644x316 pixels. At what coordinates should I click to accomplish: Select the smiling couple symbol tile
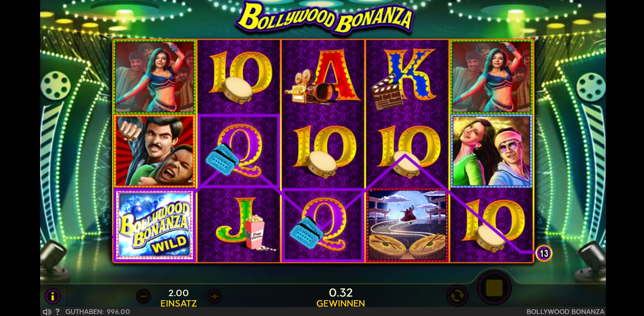click(491, 151)
